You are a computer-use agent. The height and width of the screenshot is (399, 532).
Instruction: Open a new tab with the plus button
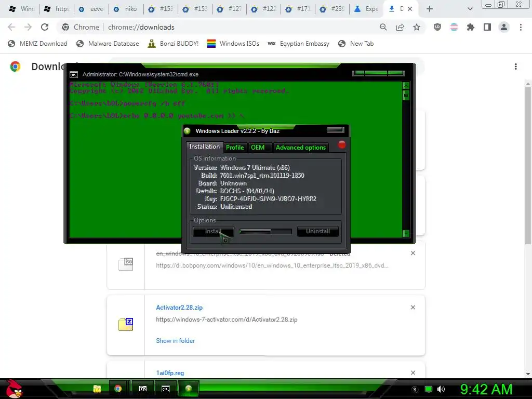coord(430,9)
